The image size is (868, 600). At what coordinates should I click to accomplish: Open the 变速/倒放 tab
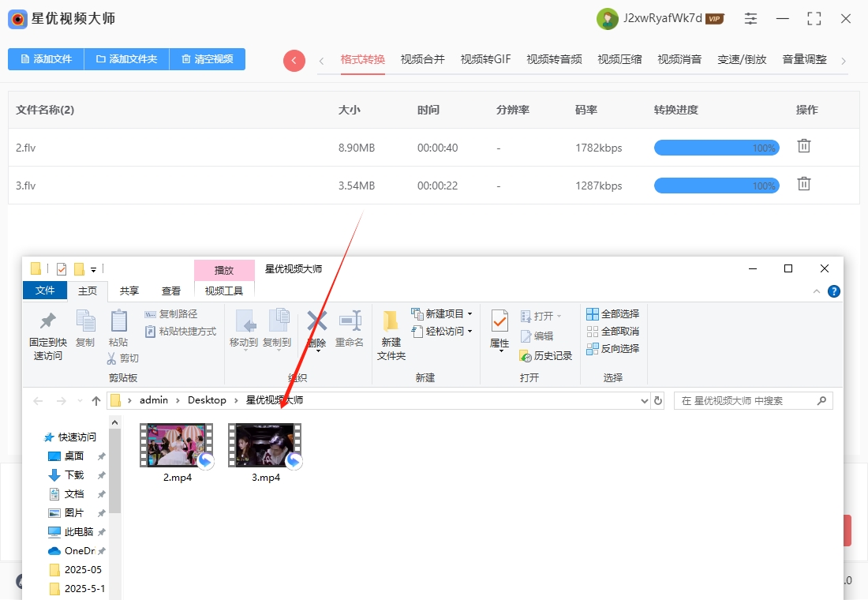pyautogui.click(x=742, y=59)
